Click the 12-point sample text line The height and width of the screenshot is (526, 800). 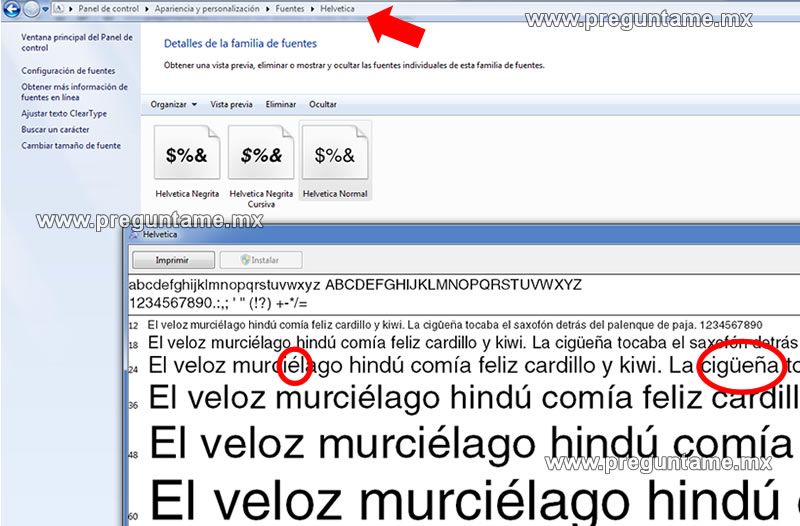(455, 325)
